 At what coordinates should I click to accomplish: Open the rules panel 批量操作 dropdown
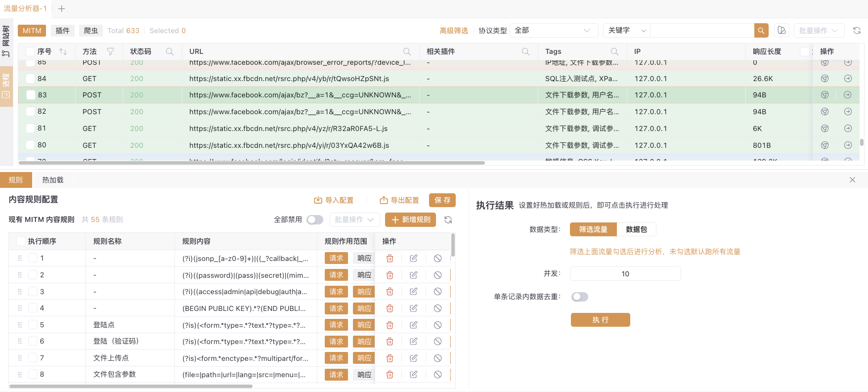point(354,220)
